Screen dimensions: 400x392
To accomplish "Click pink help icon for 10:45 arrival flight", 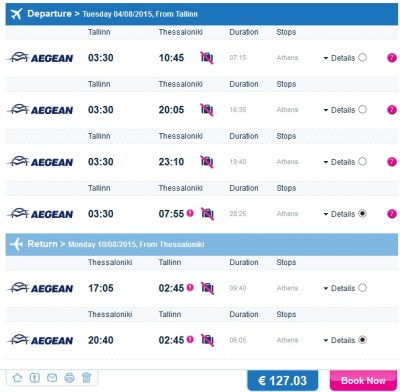I will pyautogui.click(x=392, y=58).
